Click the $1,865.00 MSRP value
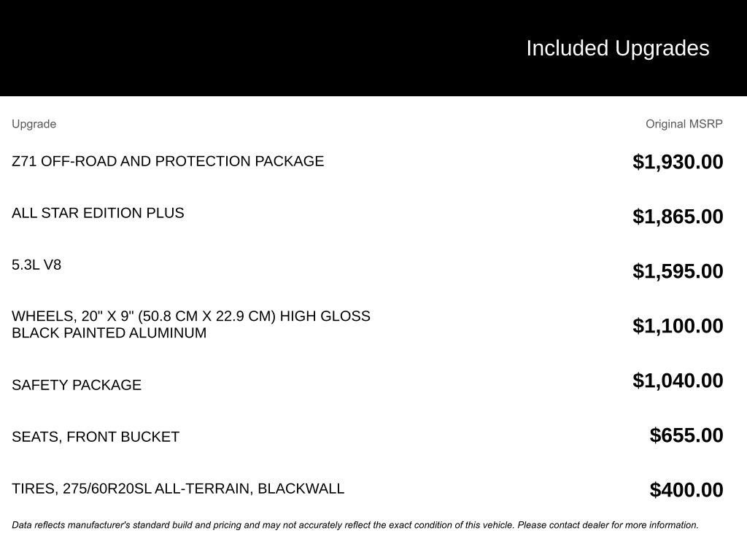Image resolution: width=747 pixels, height=560 pixels. [x=678, y=217]
